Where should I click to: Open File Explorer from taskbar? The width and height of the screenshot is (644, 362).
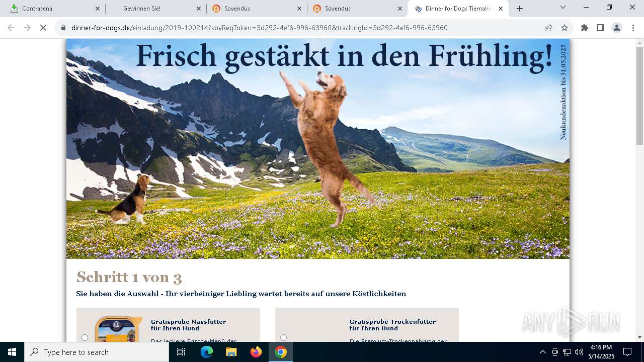(231, 352)
